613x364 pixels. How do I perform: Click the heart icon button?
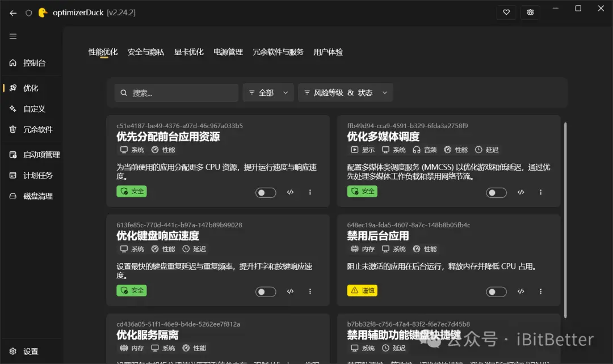click(506, 12)
